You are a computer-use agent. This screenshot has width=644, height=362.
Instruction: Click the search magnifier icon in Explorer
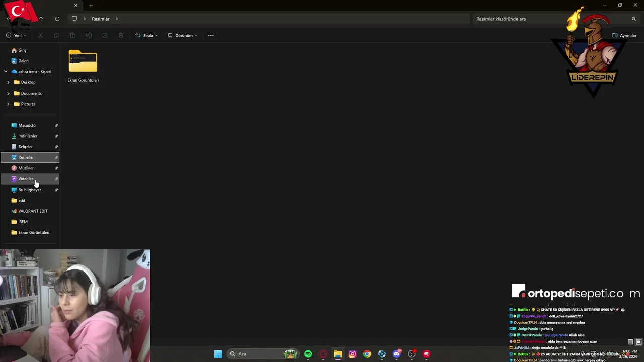click(x=634, y=19)
